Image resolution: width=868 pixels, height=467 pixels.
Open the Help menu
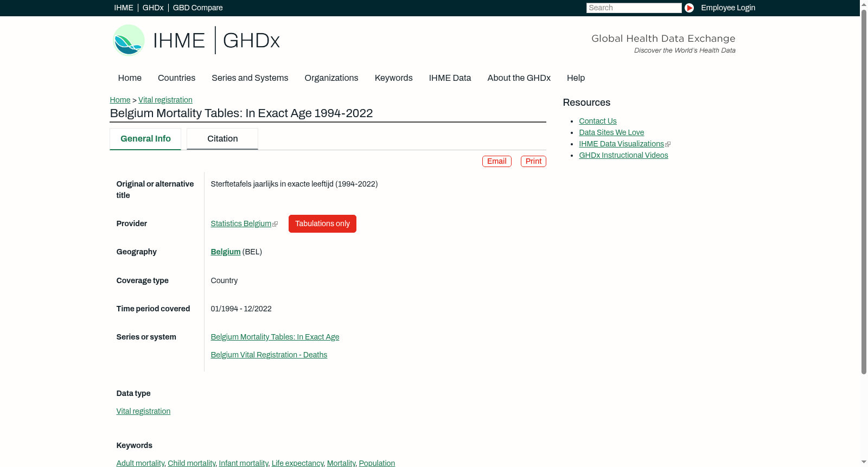pos(576,78)
